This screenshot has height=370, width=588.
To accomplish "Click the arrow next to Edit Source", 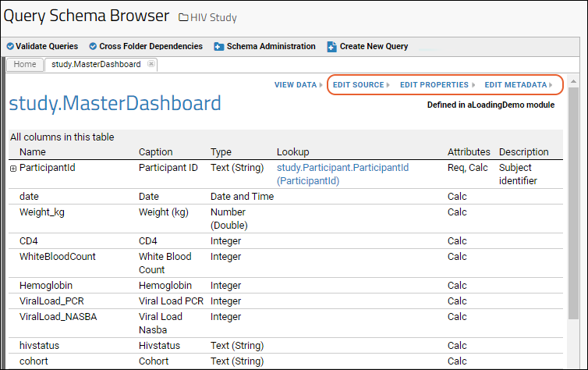I will click(x=388, y=85).
